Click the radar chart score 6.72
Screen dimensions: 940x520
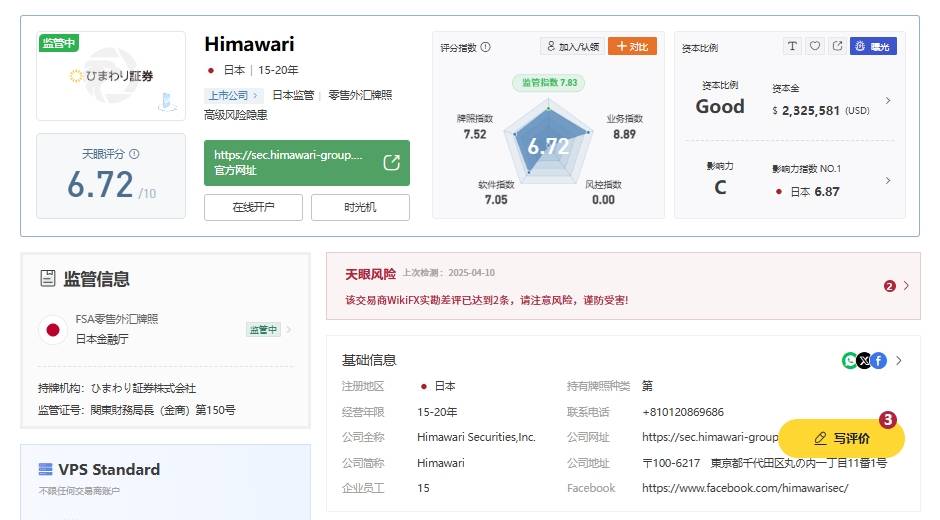pos(548,146)
